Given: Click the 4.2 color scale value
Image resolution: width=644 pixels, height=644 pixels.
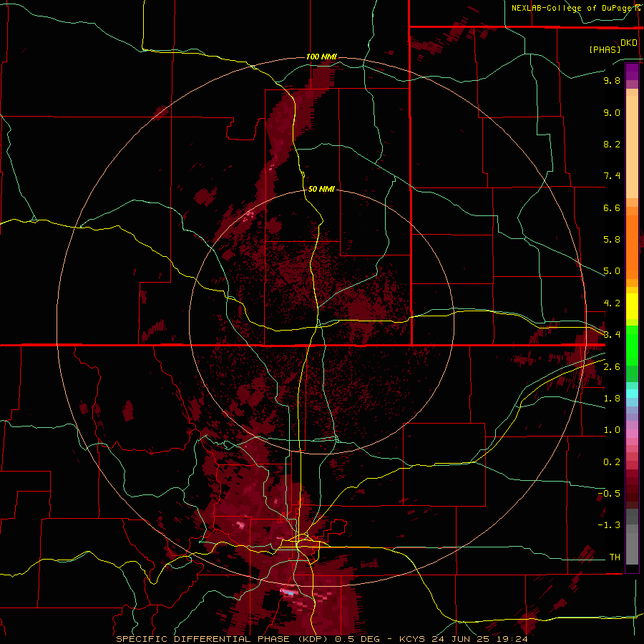Looking at the screenshot, I should [x=612, y=303].
